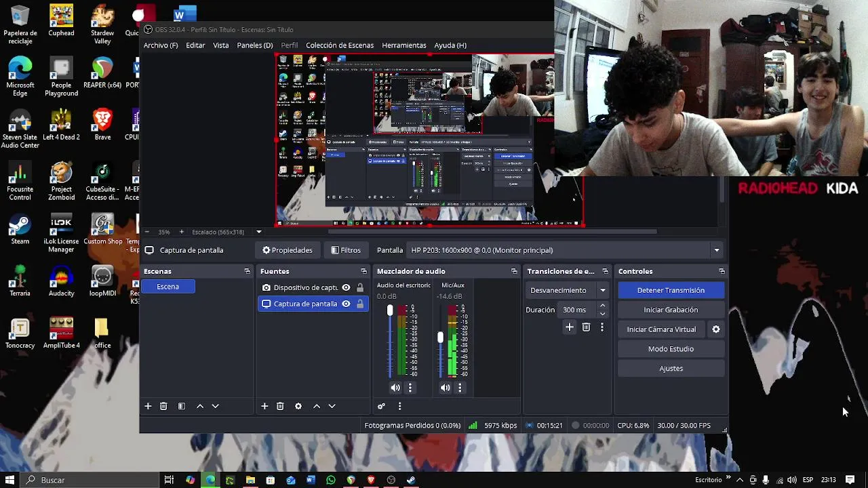
Task: Open Filtros for selected source
Action: [346, 250]
